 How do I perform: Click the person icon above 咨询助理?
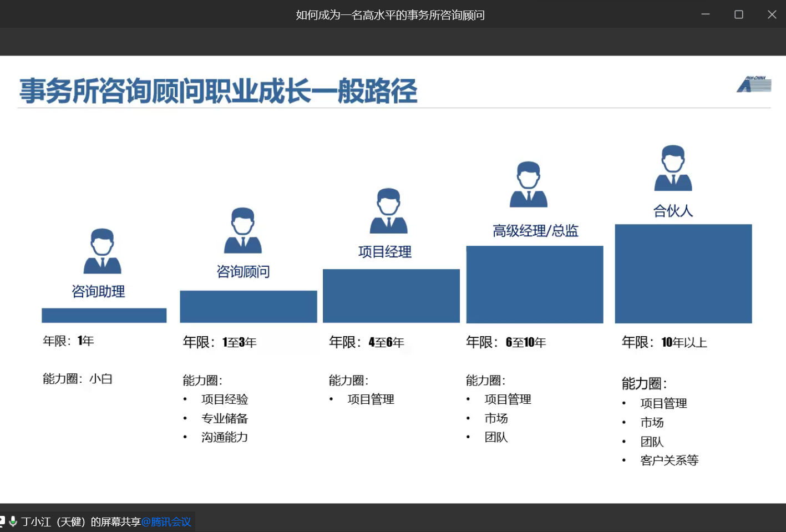(x=102, y=251)
